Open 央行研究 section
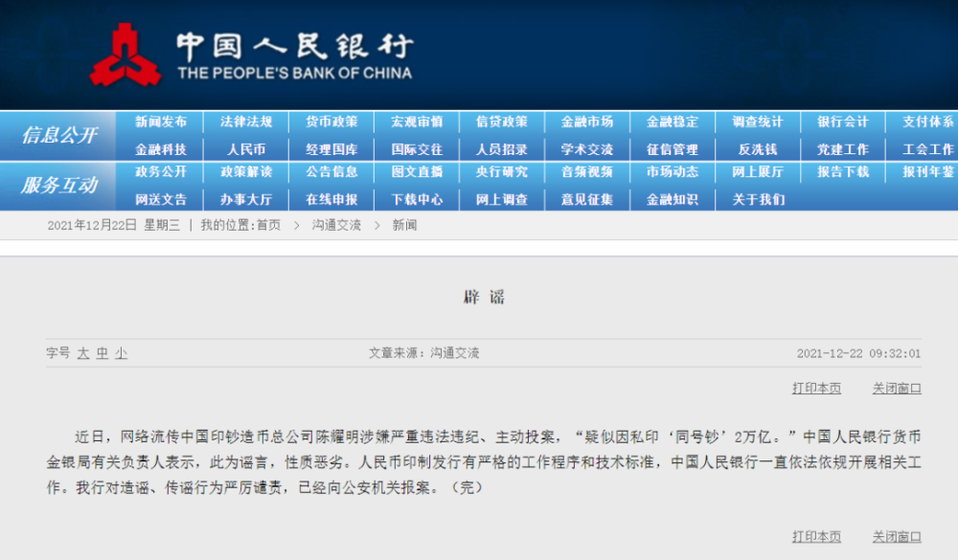 pyautogui.click(x=502, y=171)
